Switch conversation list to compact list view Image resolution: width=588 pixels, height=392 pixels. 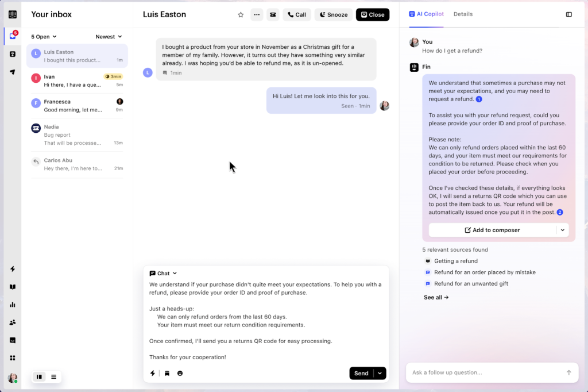click(x=54, y=376)
